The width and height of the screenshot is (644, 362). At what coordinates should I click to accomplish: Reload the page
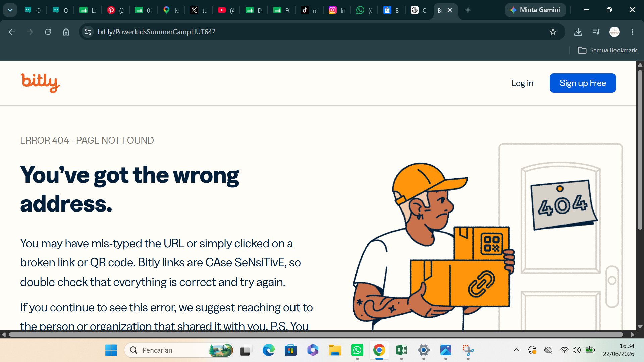click(x=48, y=32)
